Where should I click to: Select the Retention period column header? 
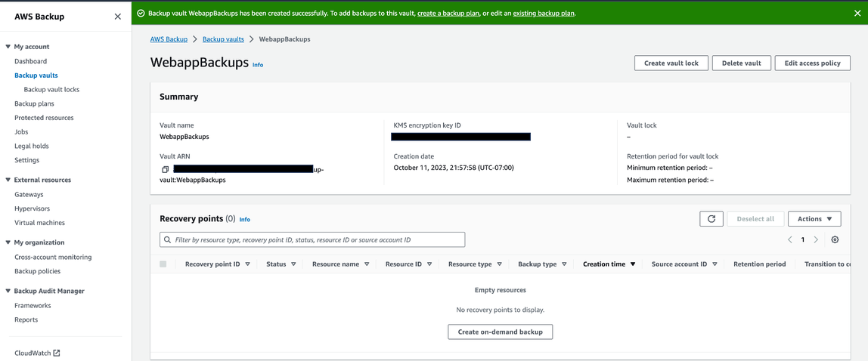click(x=759, y=264)
